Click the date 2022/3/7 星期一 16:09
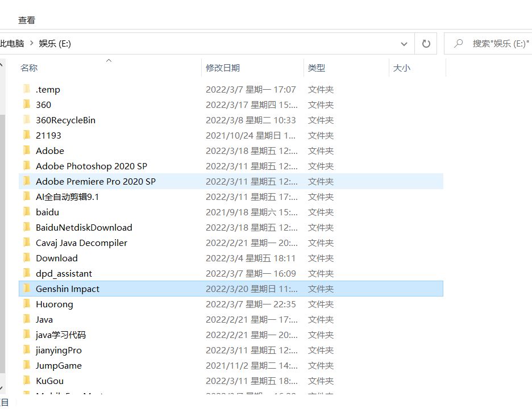 [251, 273]
